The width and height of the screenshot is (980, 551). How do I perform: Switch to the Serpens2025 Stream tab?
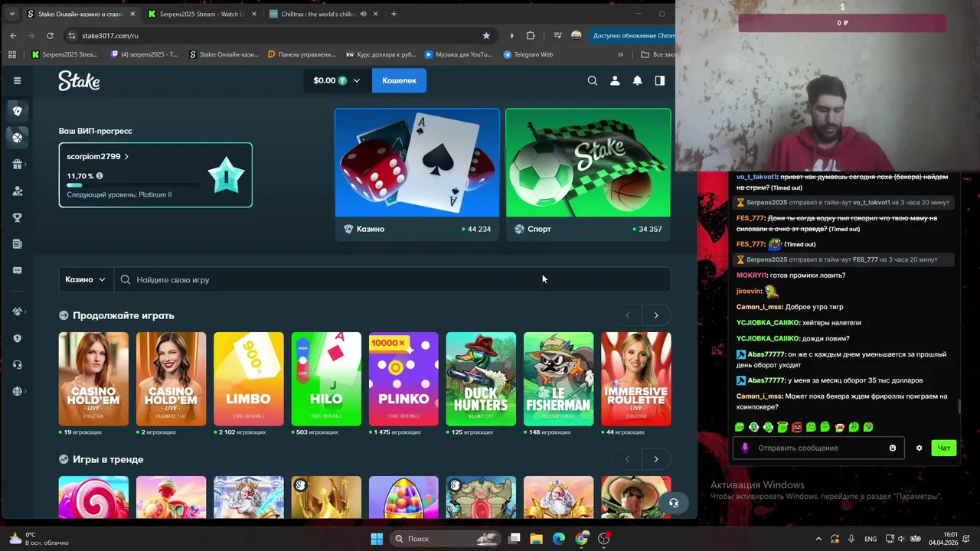coord(201,14)
